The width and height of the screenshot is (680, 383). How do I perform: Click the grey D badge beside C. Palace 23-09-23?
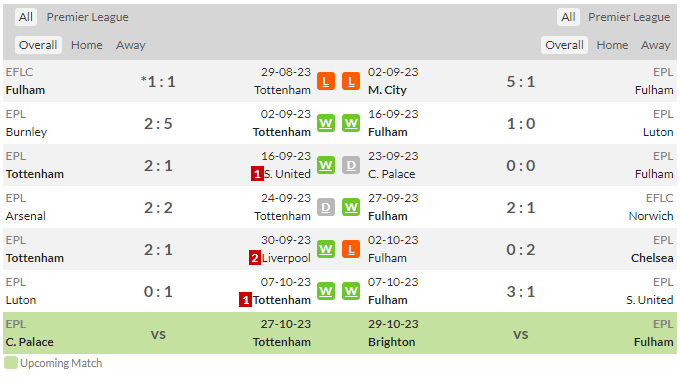point(351,165)
